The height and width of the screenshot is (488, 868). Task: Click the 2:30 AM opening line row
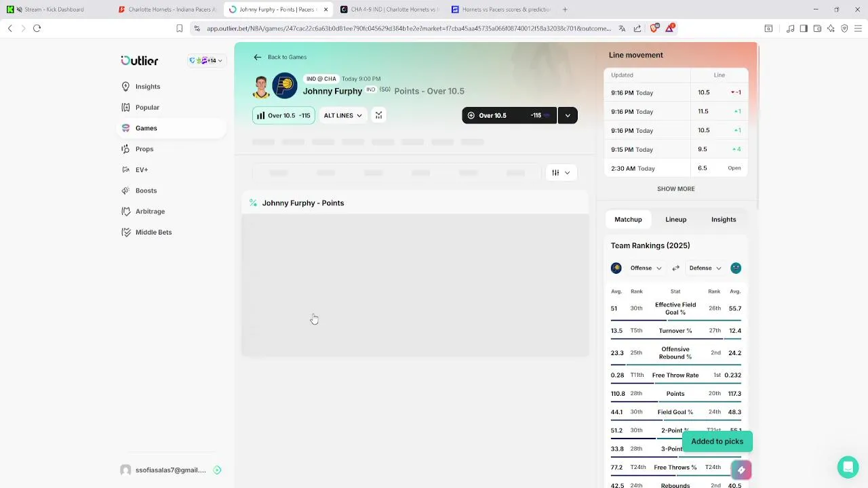coord(675,168)
